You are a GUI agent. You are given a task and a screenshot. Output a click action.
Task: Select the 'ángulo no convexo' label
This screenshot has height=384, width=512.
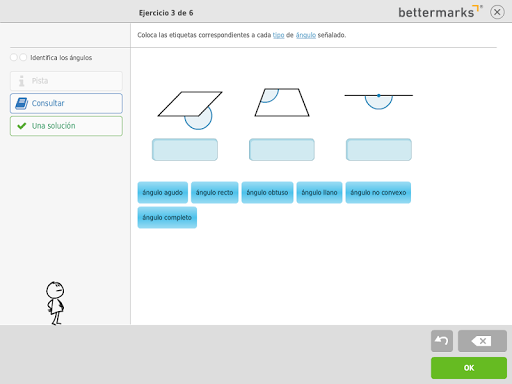click(378, 192)
